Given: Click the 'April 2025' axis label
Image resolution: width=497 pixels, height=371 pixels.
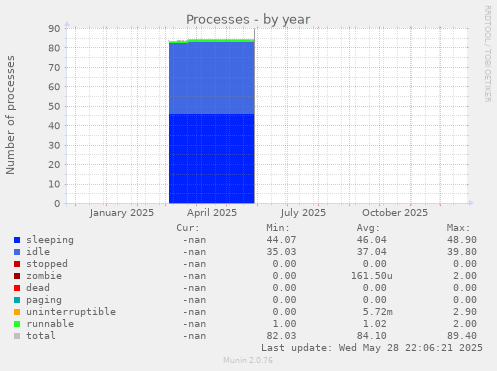Looking at the screenshot, I should pos(212,213).
